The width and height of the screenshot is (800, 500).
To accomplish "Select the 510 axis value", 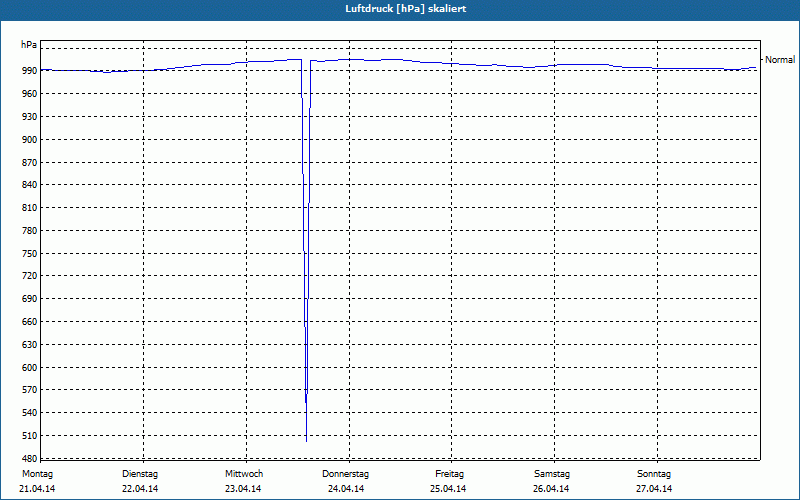I will coord(29,436).
